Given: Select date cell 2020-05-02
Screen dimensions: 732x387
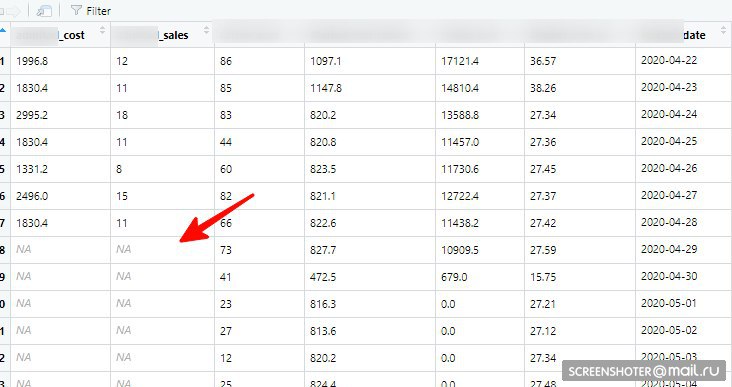Looking at the screenshot, I should [669, 331].
